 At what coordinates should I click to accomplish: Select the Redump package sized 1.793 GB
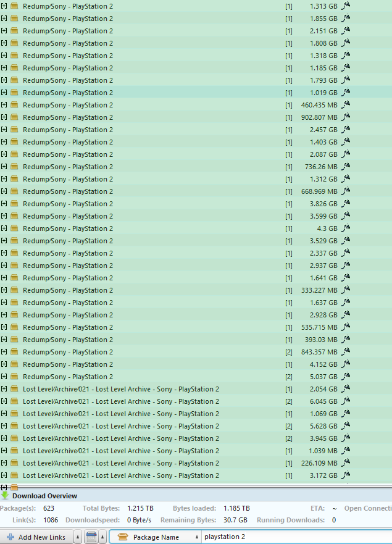pos(196,80)
